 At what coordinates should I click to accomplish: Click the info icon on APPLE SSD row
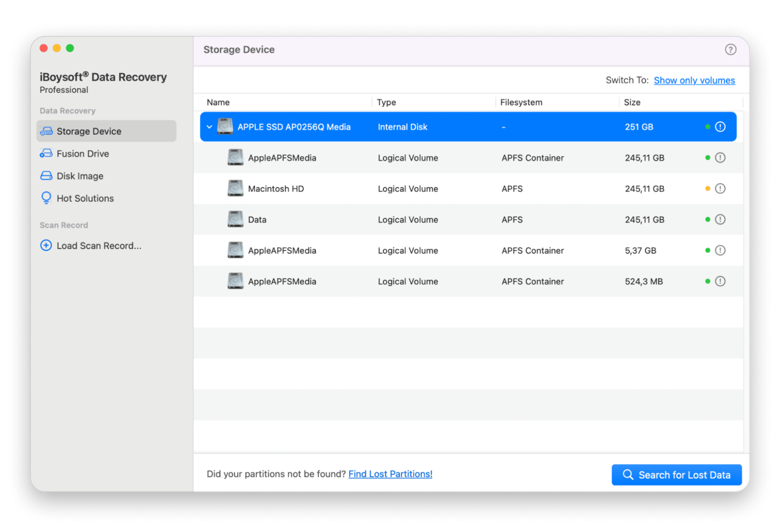click(720, 126)
